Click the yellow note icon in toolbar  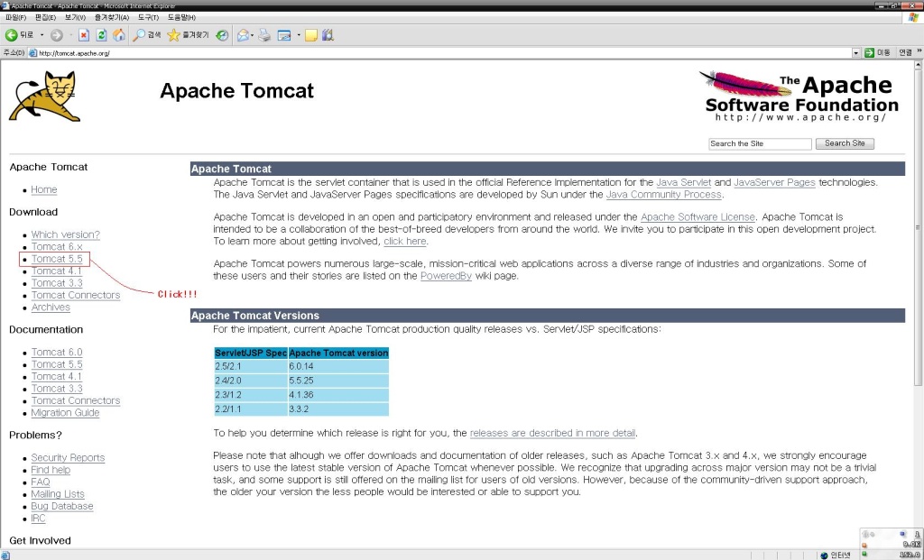[x=311, y=35]
